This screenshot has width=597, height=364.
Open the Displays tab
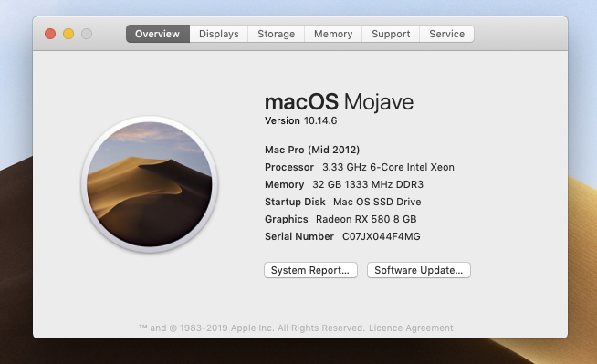click(x=219, y=34)
